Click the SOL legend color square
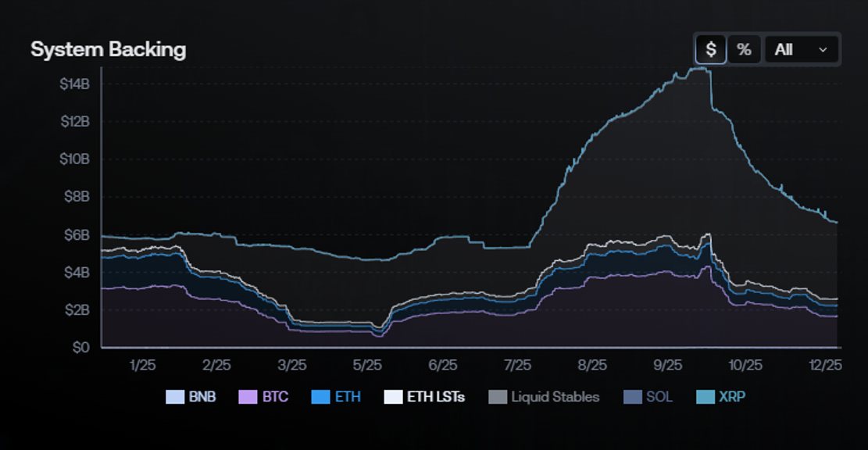 633,397
